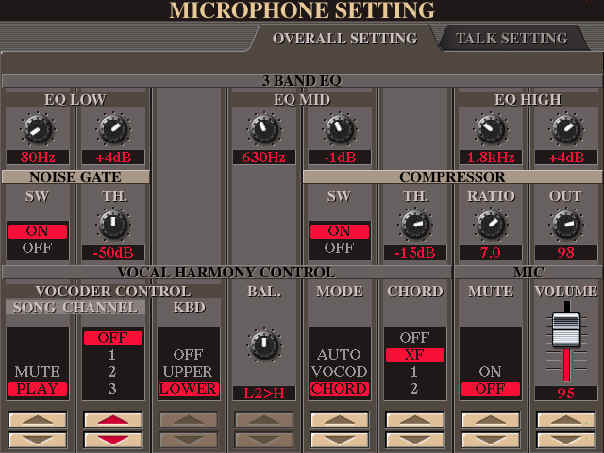
Task: Select AUTO harmony mode
Action: pyautogui.click(x=339, y=355)
